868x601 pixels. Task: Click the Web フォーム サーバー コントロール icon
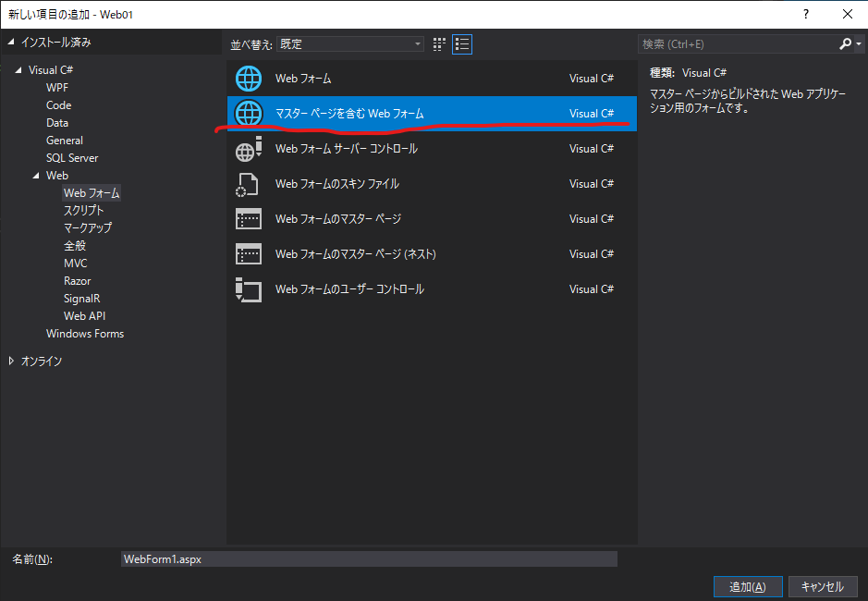click(x=249, y=149)
